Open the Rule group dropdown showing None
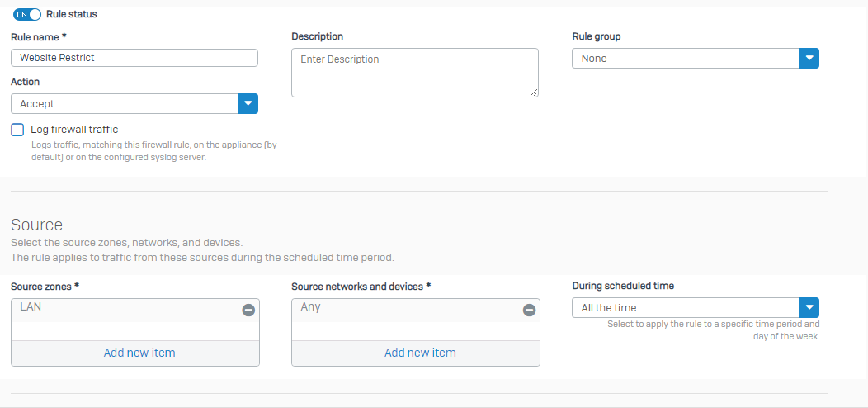868x408 pixels. click(696, 58)
